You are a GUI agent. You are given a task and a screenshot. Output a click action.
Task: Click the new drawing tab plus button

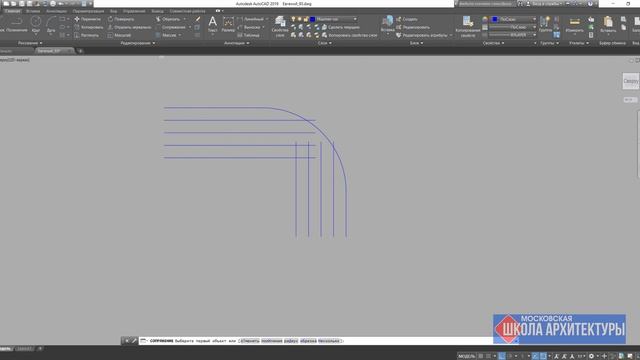click(80, 51)
